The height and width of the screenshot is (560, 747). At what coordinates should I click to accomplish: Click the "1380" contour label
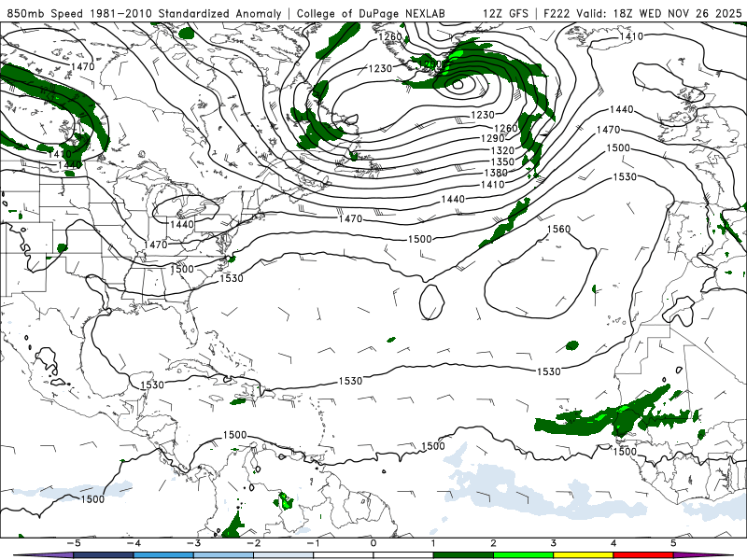click(x=496, y=173)
